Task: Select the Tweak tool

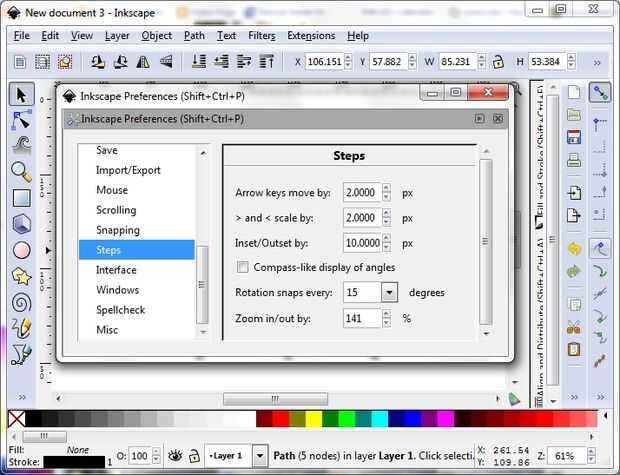Action: [21, 146]
